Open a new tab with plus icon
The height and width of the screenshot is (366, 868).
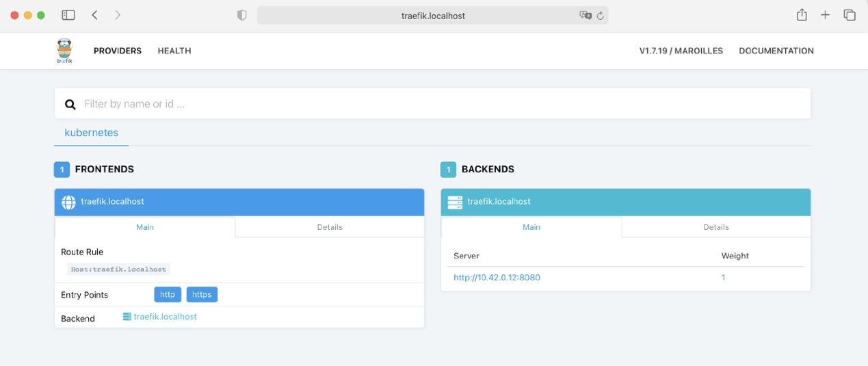click(826, 15)
